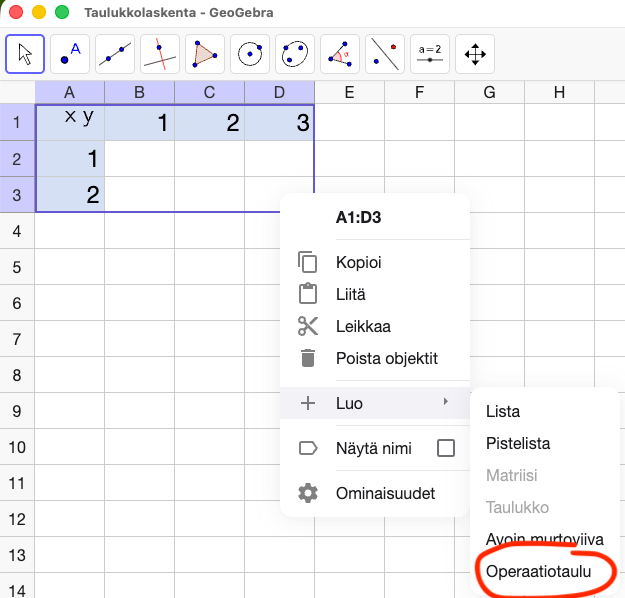Pick the Slider tool

tap(430, 54)
